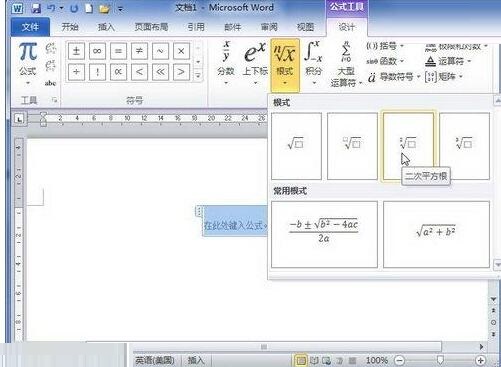Select the radical with degree template
This screenshot has height=367, width=501.
(352, 146)
